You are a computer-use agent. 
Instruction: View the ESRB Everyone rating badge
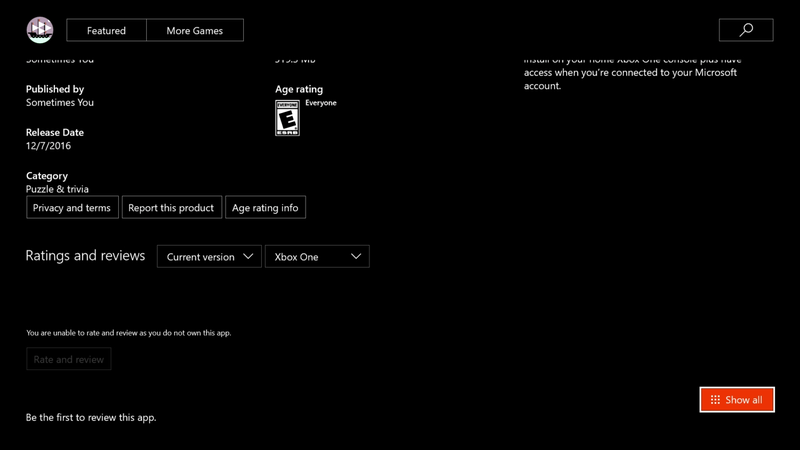287,118
